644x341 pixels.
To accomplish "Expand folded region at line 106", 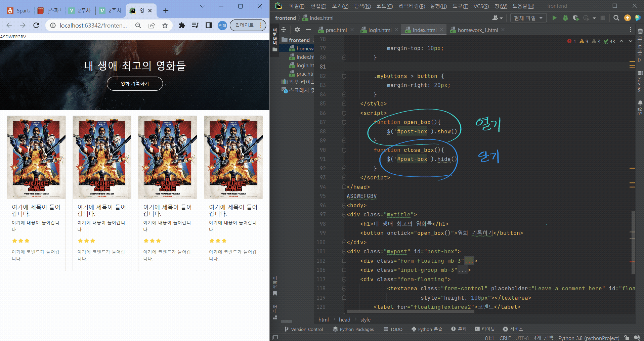I will [344, 270].
